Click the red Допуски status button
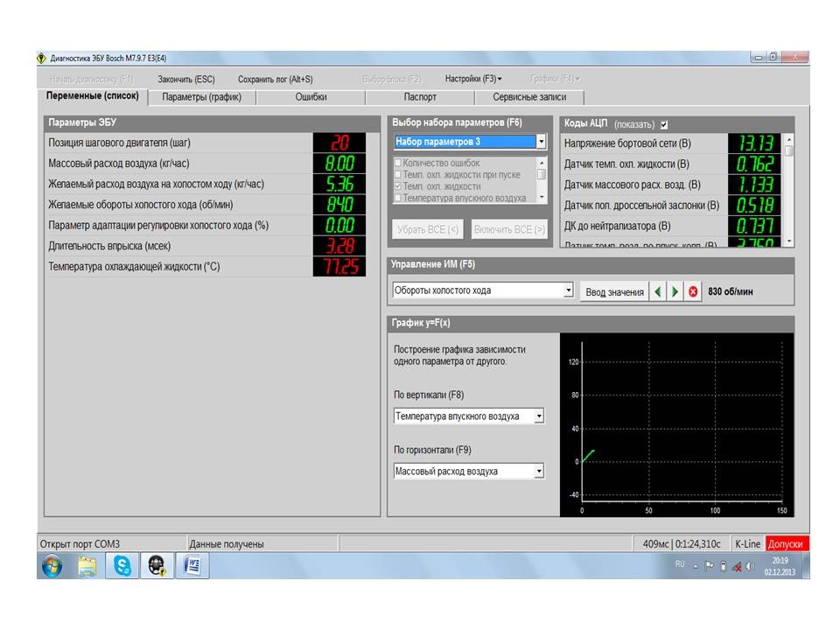 786,543
